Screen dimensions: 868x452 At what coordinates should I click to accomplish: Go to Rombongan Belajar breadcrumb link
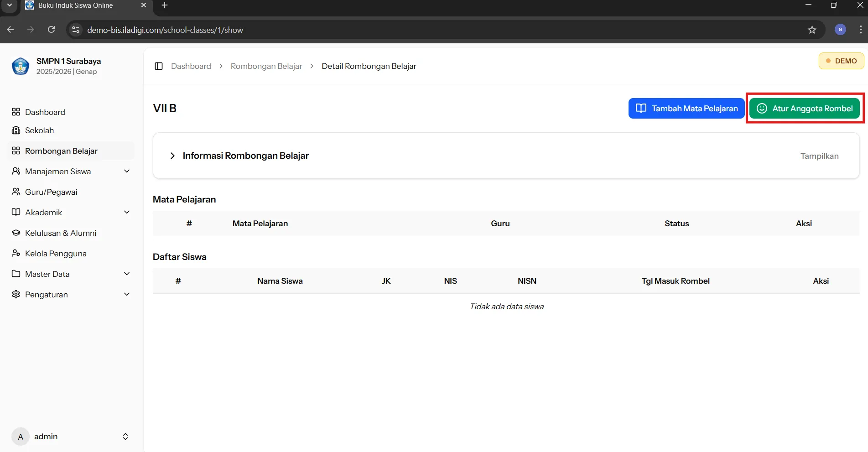266,66
